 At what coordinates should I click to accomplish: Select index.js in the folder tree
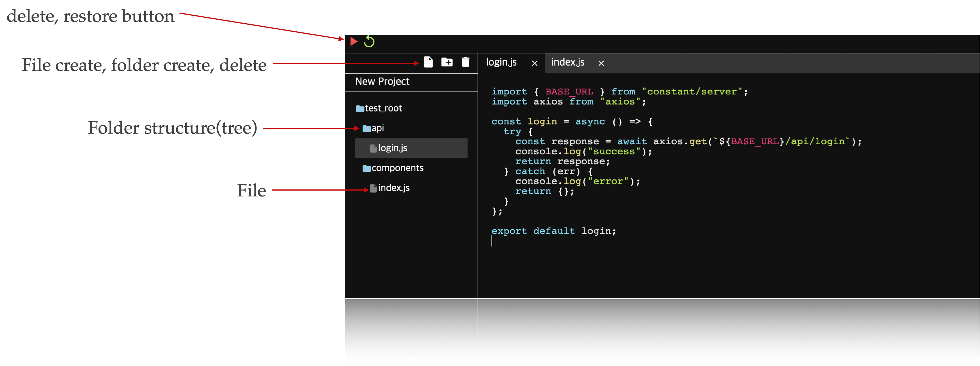pyautogui.click(x=394, y=188)
